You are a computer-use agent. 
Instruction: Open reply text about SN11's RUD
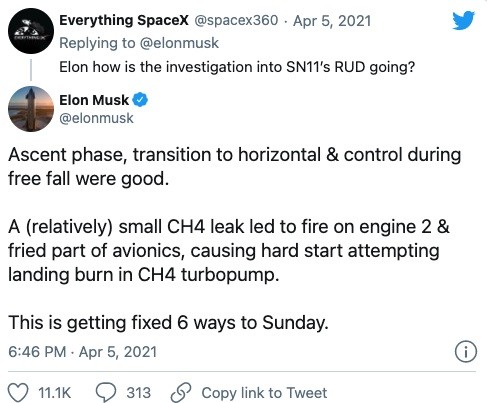pos(237,67)
